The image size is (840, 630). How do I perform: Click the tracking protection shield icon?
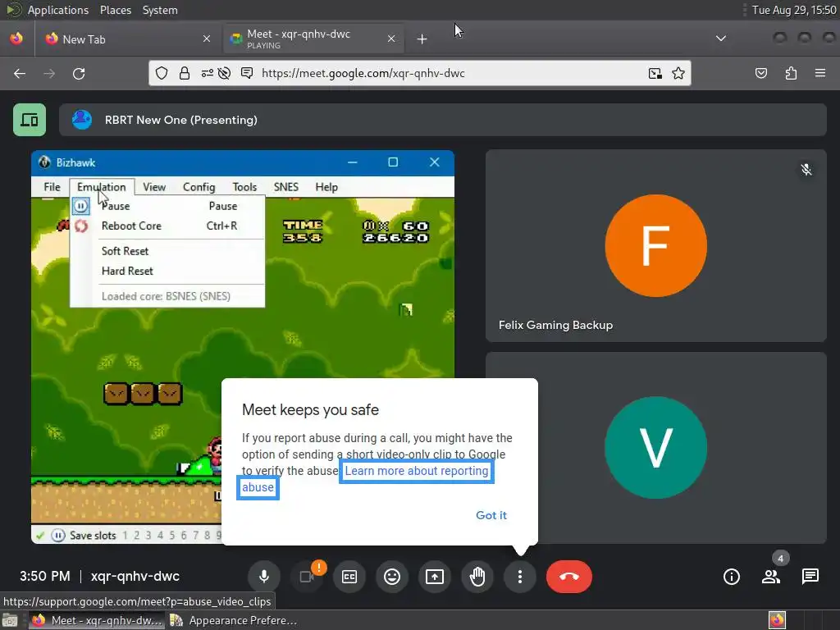(x=162, y=73)
